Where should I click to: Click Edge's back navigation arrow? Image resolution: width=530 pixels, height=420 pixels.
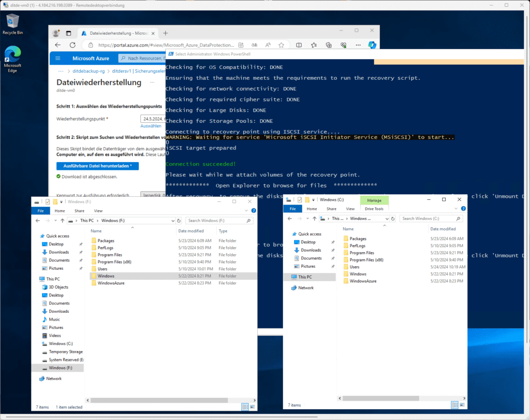point(58,45)
